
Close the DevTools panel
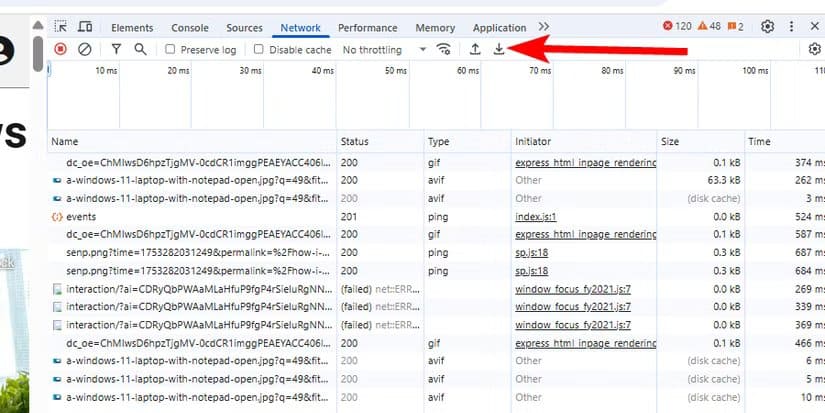point(814,26)
